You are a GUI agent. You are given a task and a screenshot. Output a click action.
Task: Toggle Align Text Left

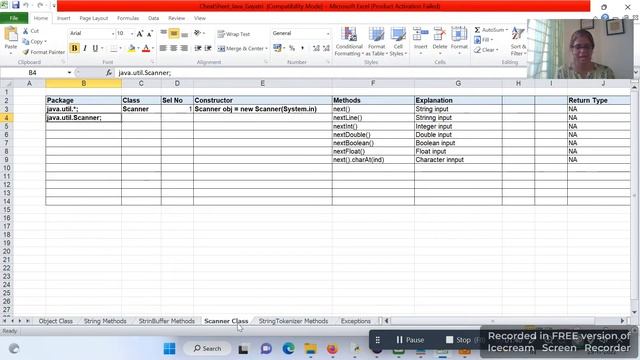click(163, 48)
